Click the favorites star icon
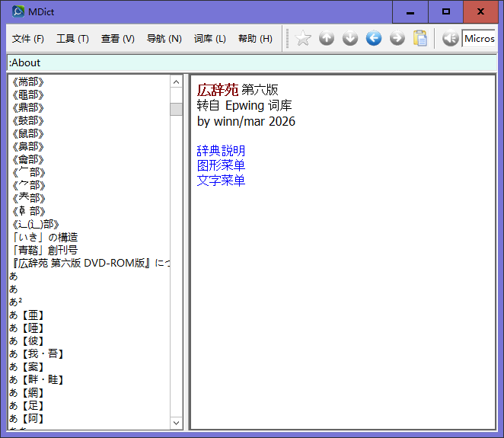Viewport: 504px width, 438px height. tap(303, 38)
